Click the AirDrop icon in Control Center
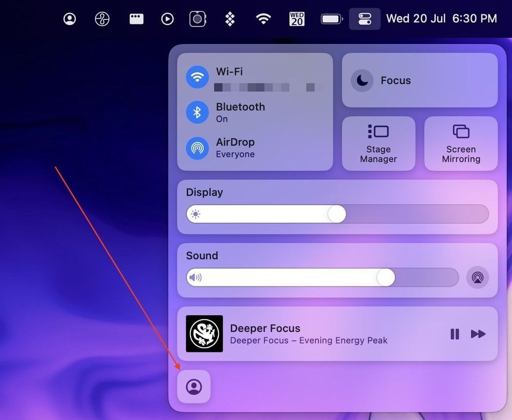 197,148
